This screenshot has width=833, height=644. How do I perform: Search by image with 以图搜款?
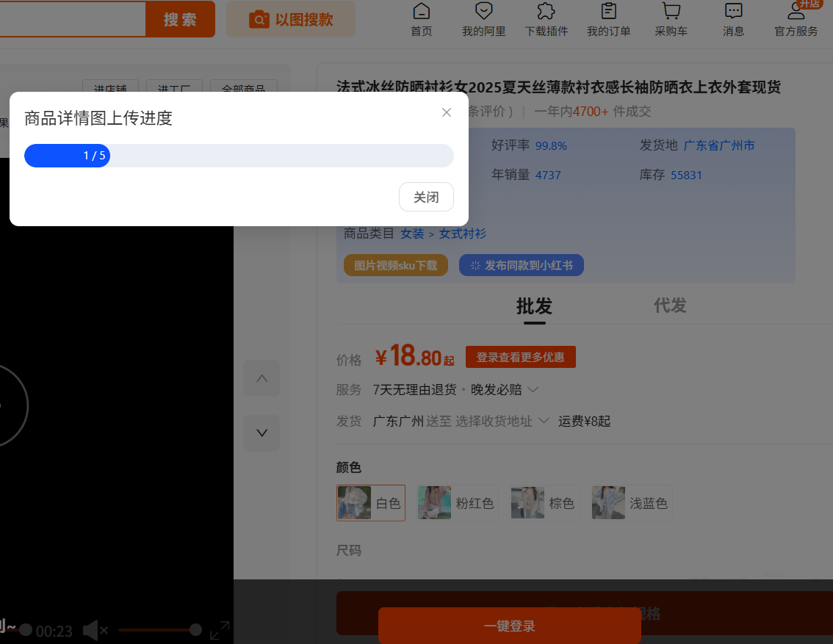coord(290,18)
